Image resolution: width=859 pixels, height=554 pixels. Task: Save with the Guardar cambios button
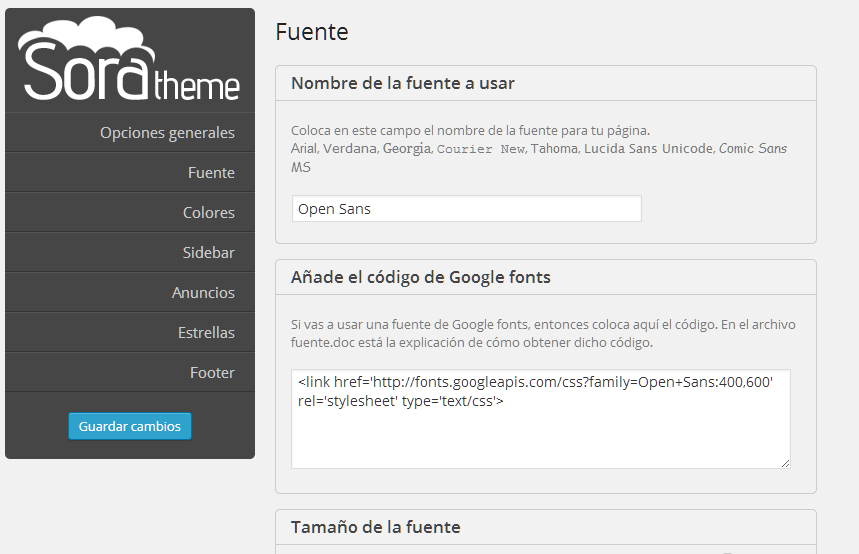pos(130,426)
